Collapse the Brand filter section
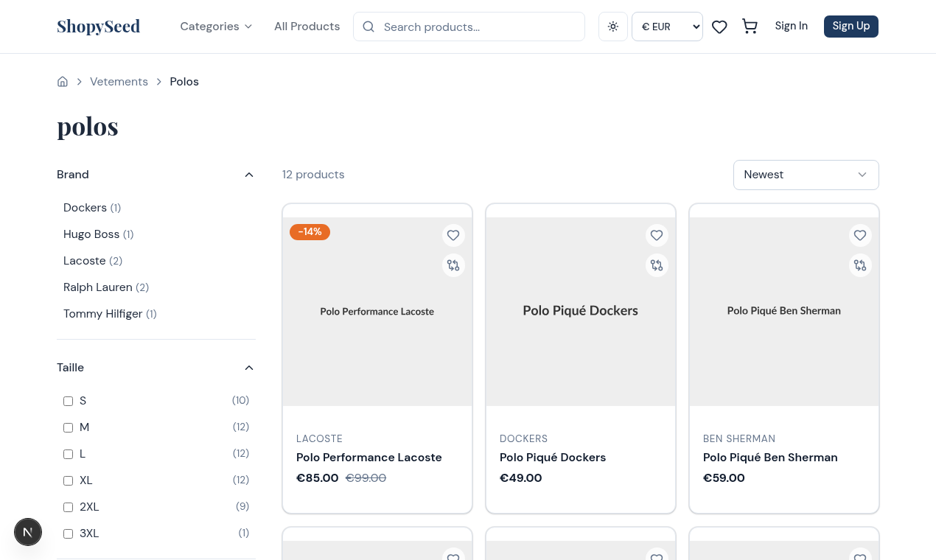936x560 pixels. [x=249, y=175]
